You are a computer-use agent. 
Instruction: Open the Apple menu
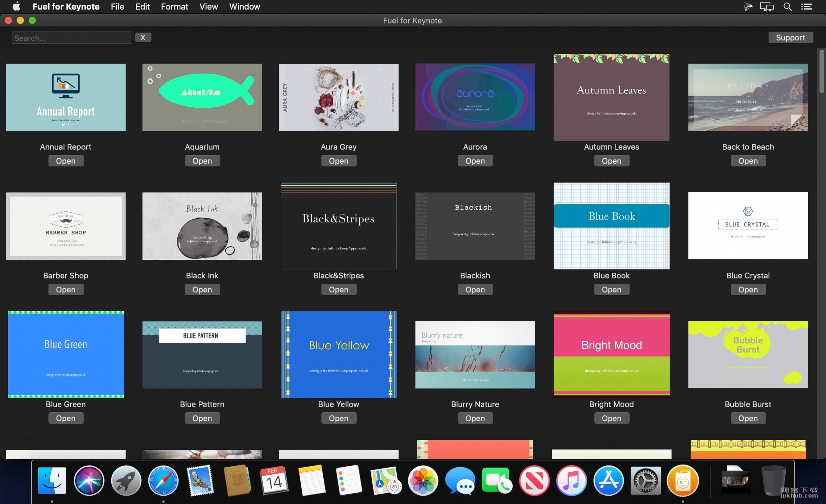(16, 6)
